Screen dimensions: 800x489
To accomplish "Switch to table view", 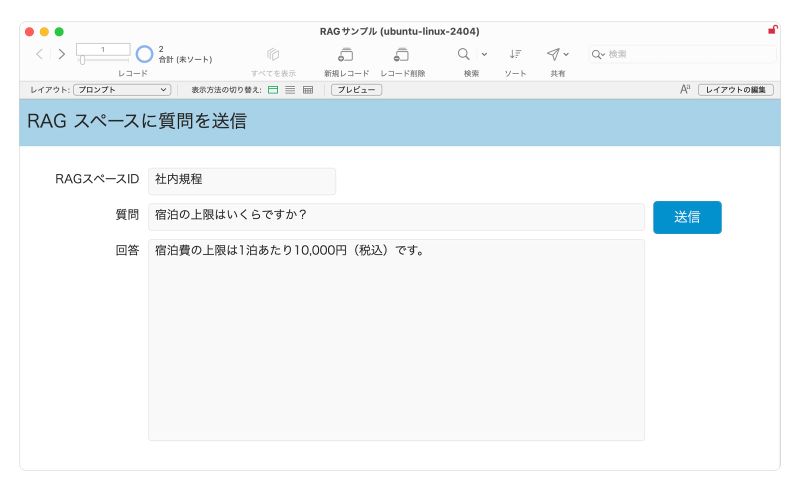I will click(307, 90).
